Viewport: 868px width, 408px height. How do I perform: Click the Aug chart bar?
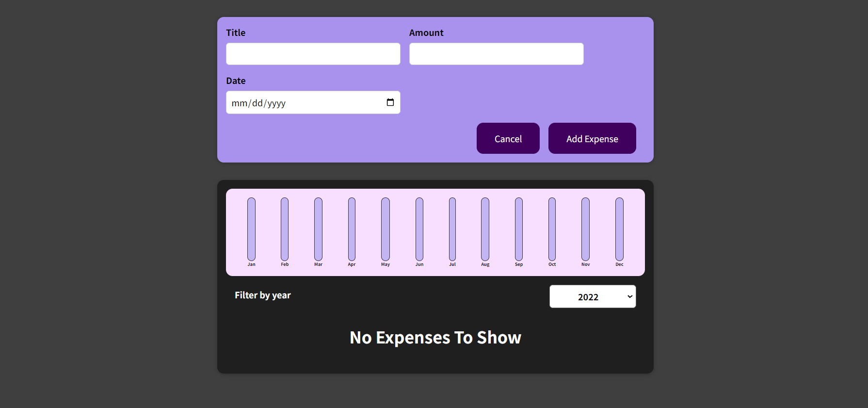click(485, 229)
